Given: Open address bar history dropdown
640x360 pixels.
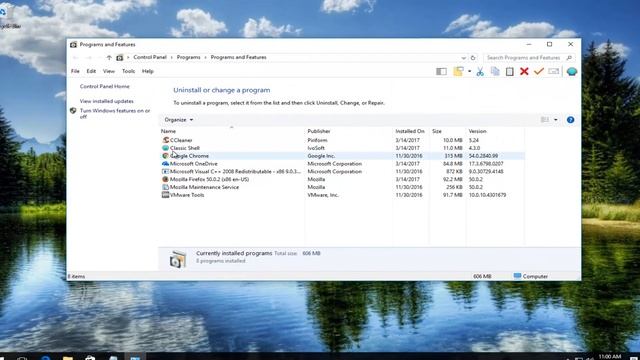Looking at the screenshot, I should click(x=463, y=58).
